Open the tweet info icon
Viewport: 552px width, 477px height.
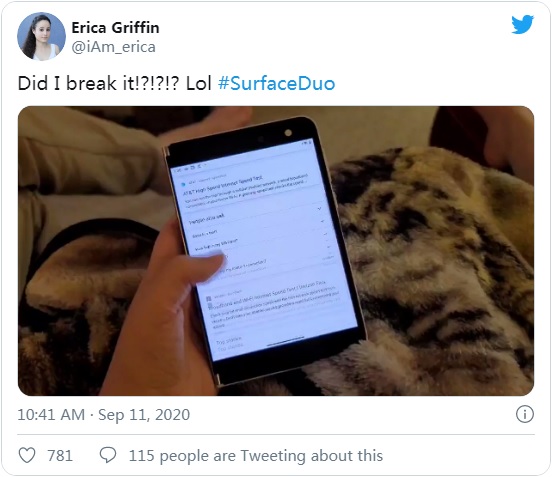(525, 414)
